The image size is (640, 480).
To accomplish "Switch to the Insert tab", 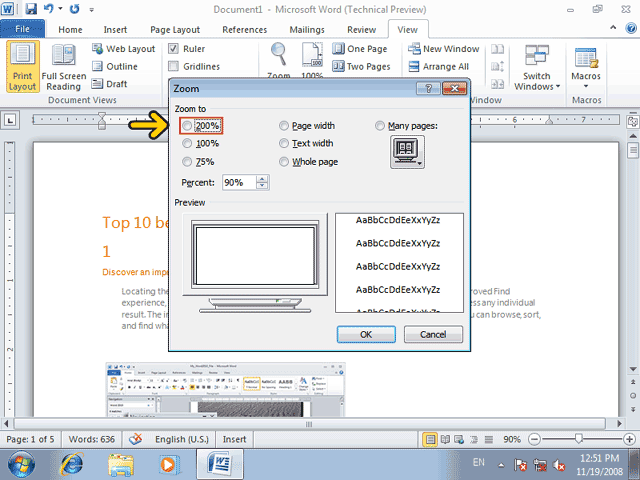I will (x=115, y=29).
